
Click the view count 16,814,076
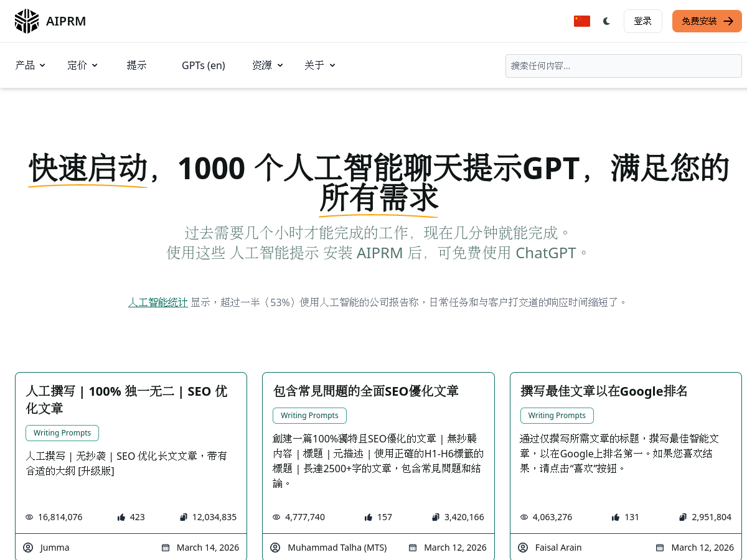pos(60,517)
